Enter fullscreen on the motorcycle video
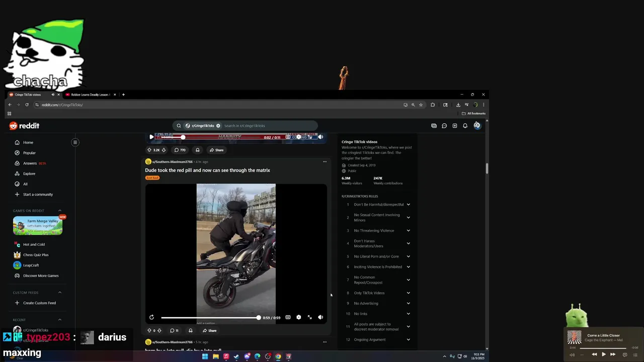 tap(309, 317)
